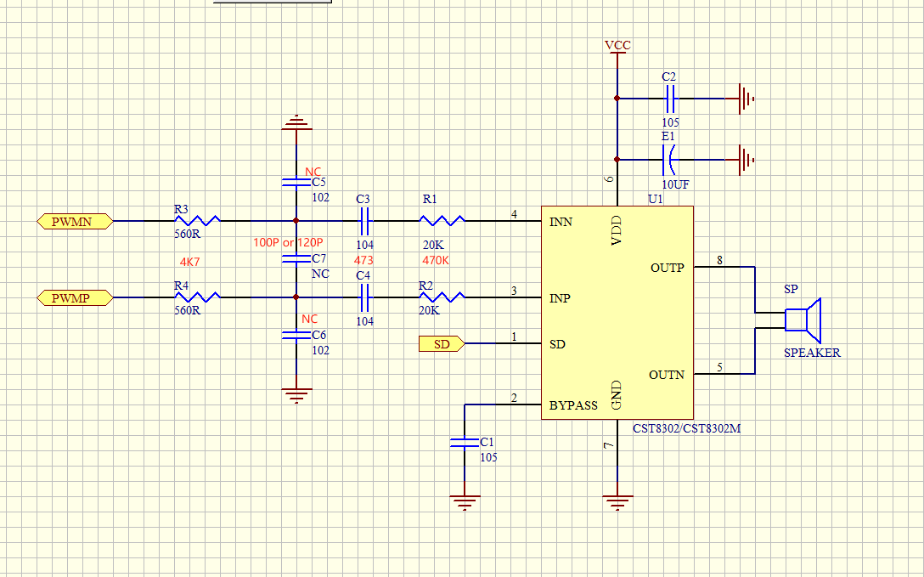Select the PWMP port symbol

pos(75,297)
